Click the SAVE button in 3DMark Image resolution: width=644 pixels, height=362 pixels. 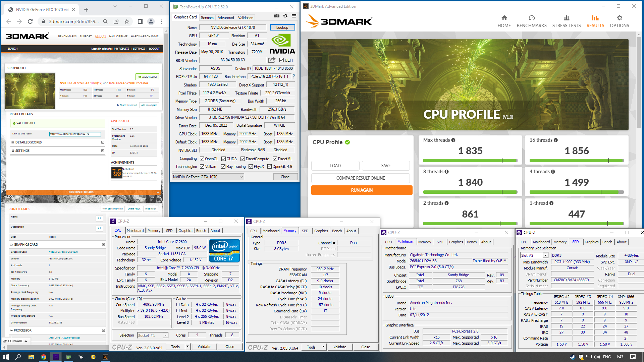[386, 166]
